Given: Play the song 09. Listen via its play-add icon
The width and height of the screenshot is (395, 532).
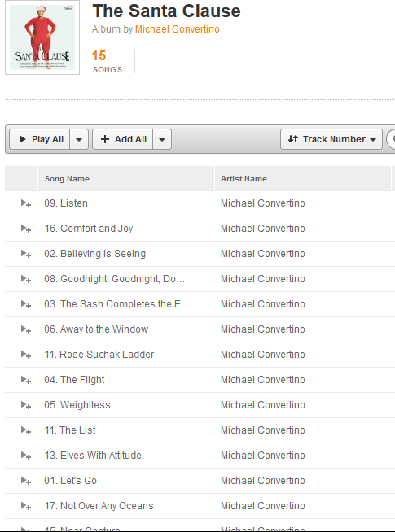Looking at the screenshot, I should coord(26,203).
